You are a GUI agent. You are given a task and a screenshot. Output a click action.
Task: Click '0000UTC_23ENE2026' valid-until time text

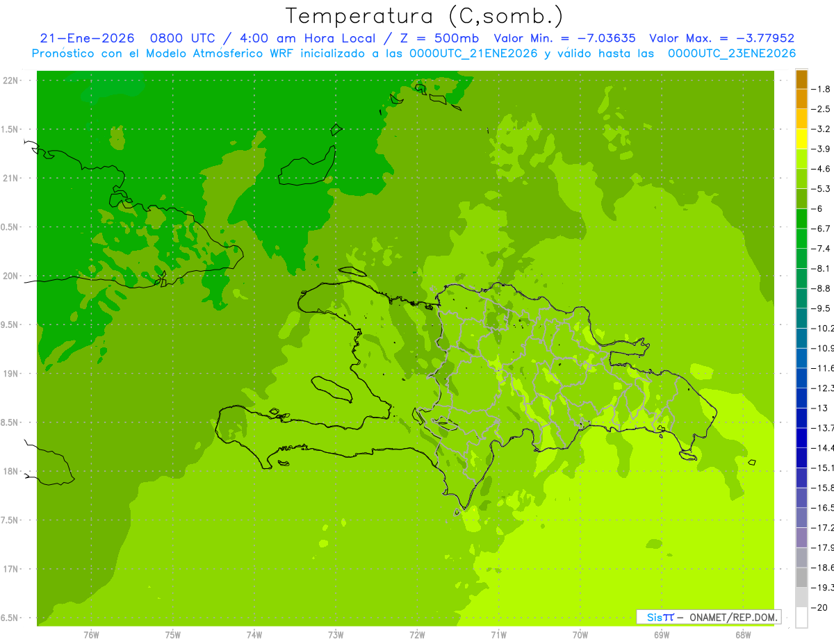point(732,53)
